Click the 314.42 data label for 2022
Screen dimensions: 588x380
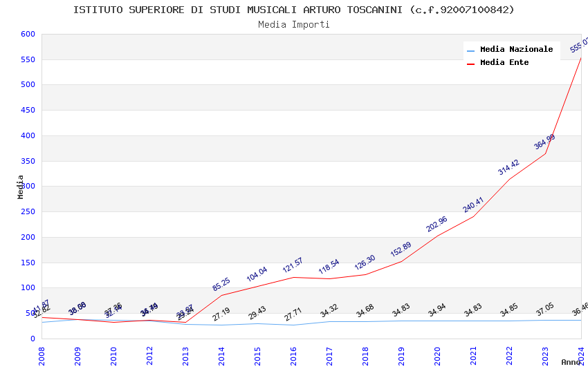[509, 167]
